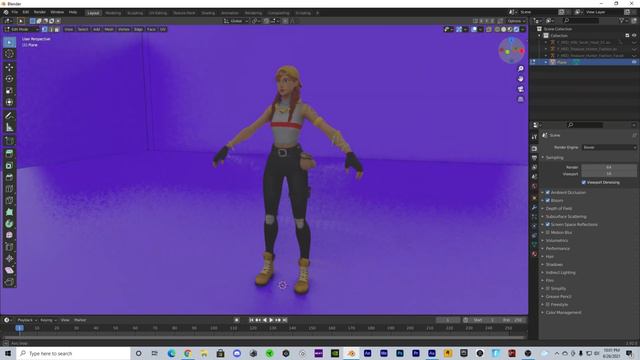The image size is (640, 360).
Task: Expand the Color Management panel
Action: [563, 313]
